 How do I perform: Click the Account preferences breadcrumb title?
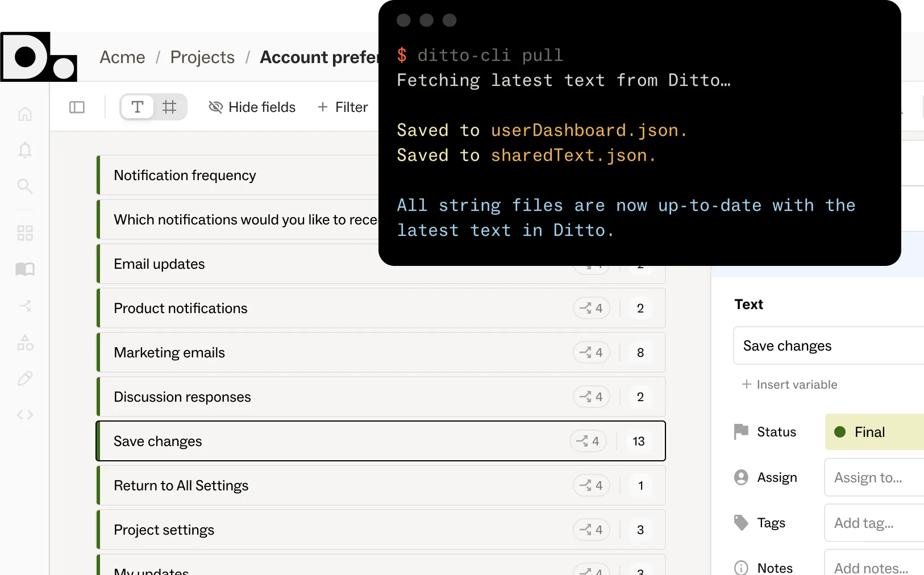tap(319, 57)
